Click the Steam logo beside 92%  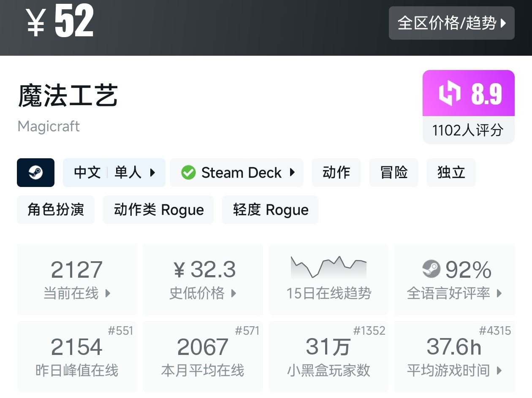coord(431,269)
